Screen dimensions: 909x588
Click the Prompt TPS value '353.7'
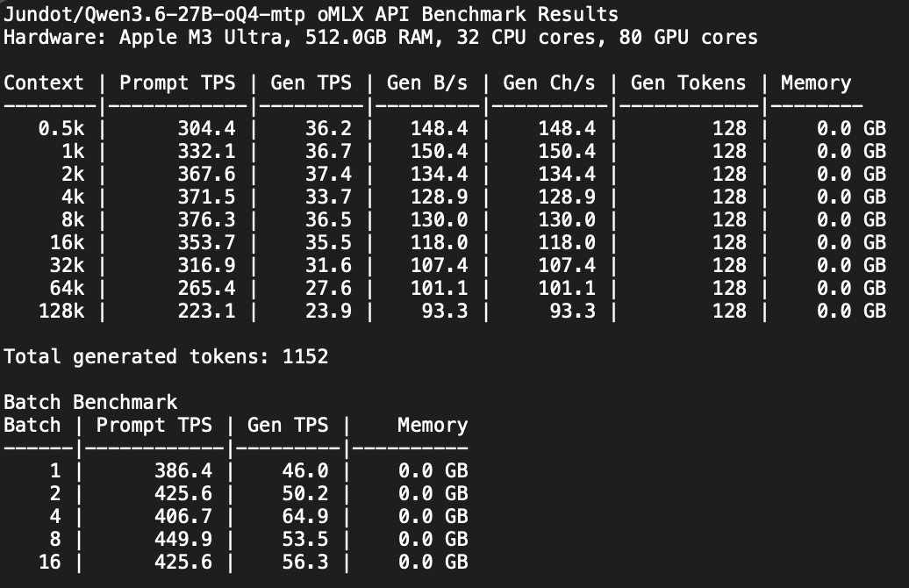coord(206,242)
